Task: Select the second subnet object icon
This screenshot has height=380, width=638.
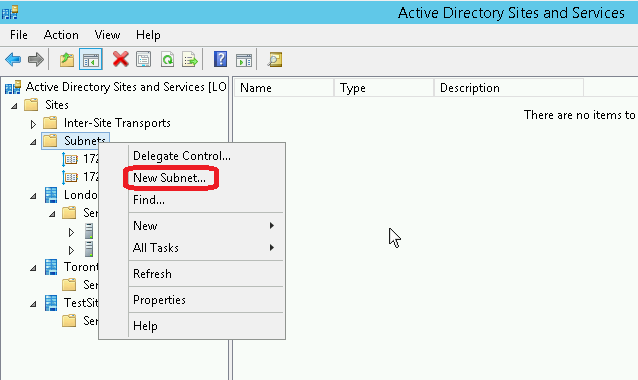Action: [70, 177]
